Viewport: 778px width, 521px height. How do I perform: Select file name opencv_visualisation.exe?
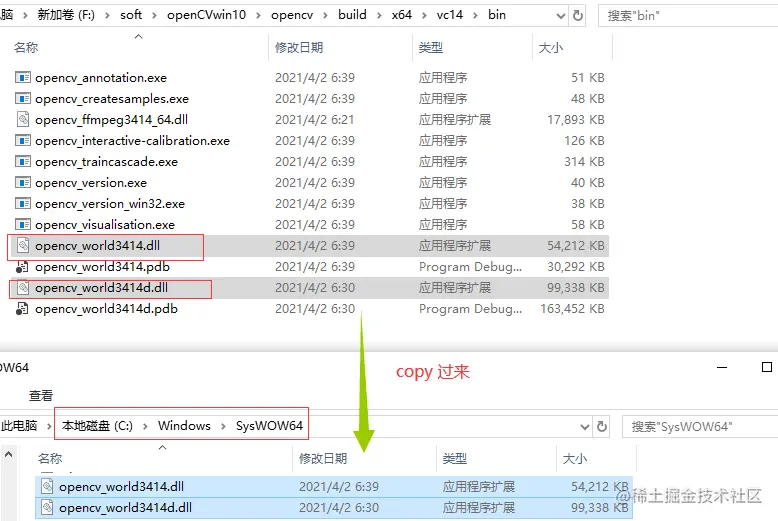pyautogui.click(x=105, y=225)
